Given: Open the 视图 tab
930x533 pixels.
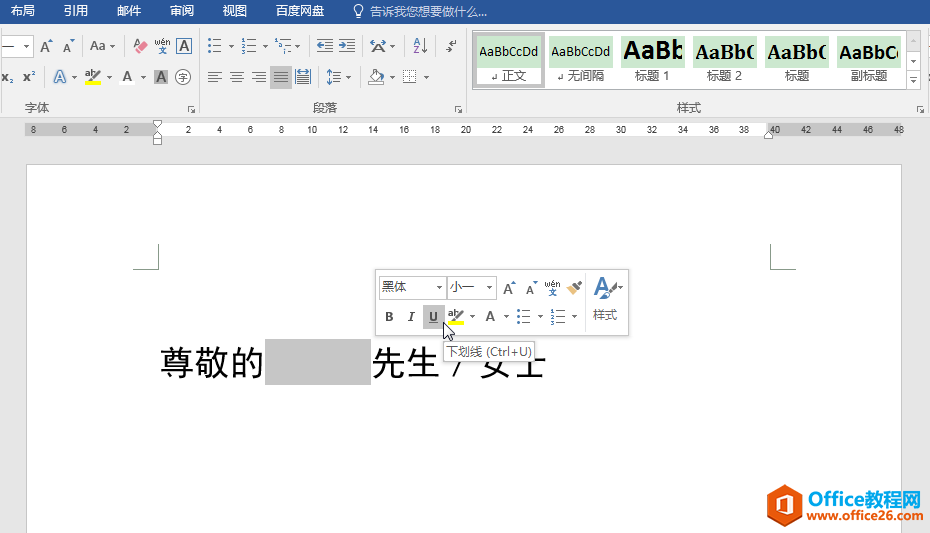Looking at the screenshot, I should pyautogui.click(x=234, y=11).
